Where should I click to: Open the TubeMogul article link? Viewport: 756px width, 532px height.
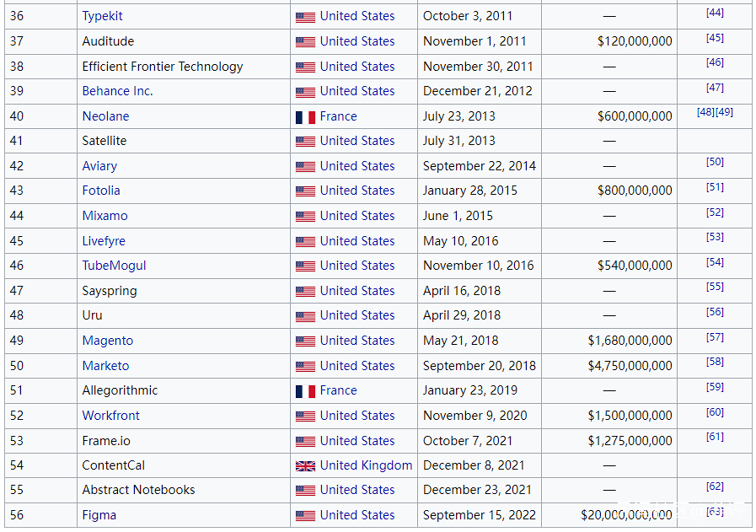coord(114,266)
